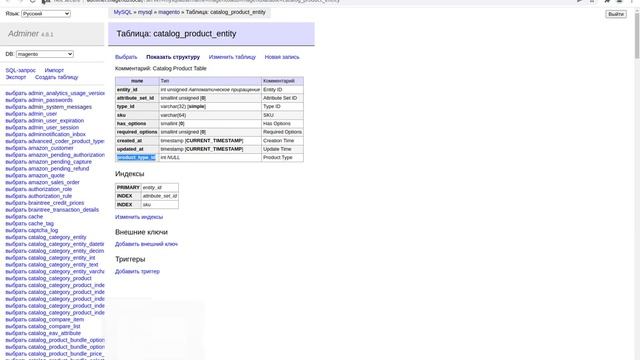640x360 pixels.
Task: Click the Изменить индексы link
Action: [139, 217]
